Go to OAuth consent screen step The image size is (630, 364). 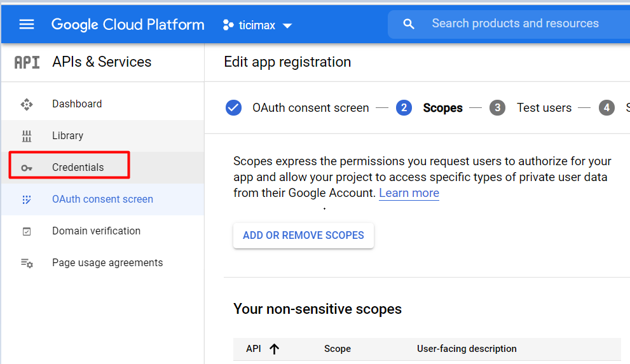[311, 107]
